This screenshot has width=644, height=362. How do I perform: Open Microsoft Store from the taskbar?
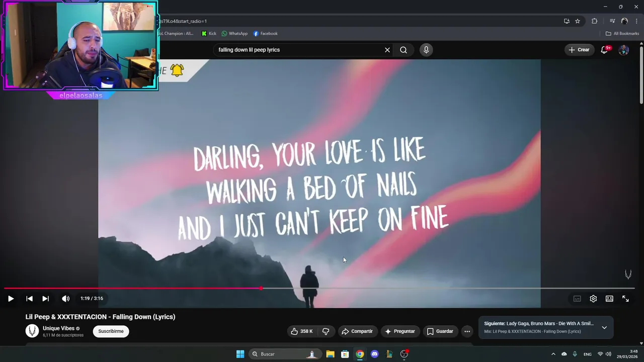click(x=345, y=354)
